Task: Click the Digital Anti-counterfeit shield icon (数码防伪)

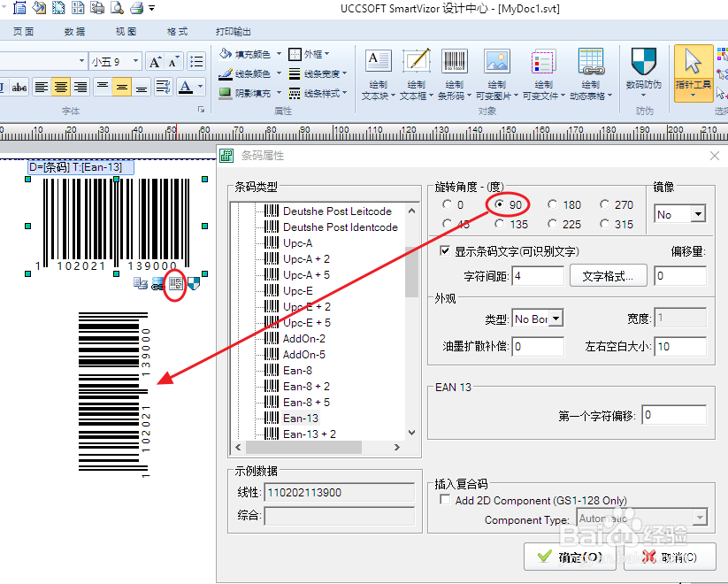Action: [643, 61]
